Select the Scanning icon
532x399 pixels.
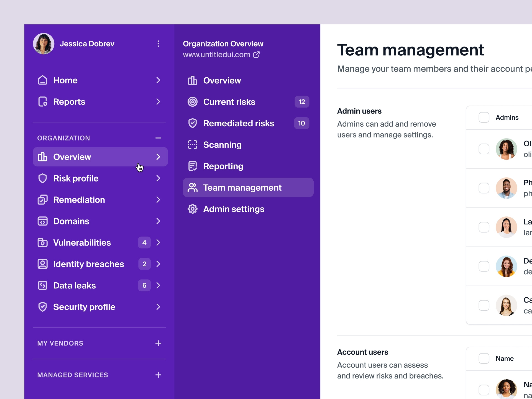coord(193,145)
